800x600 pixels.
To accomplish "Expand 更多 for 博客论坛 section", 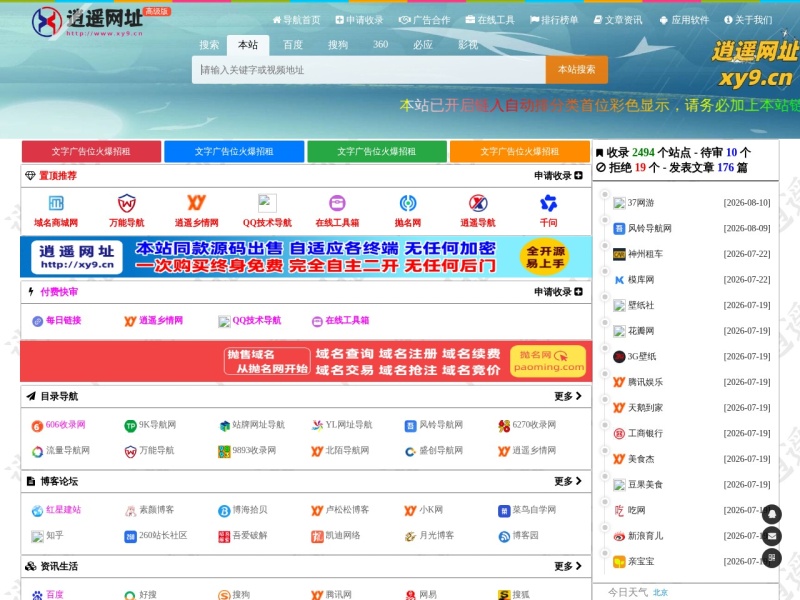I will pos(568,481).
